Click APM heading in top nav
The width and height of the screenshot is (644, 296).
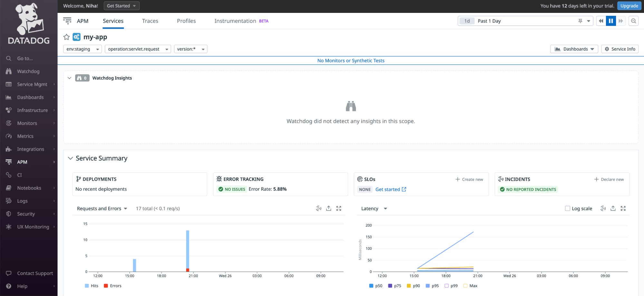pos(82,21)
